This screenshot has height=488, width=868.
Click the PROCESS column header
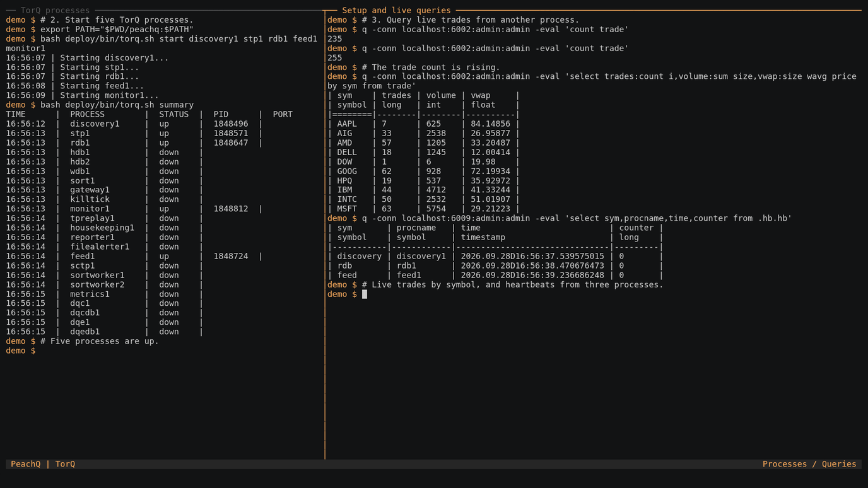pyautogui.click(x=88, y=114)
